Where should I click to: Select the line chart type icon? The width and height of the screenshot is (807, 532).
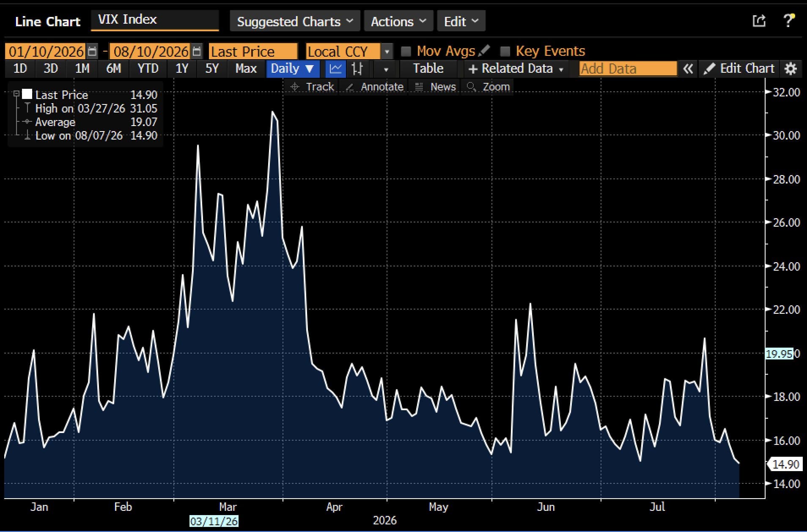[x=335, y=69]
